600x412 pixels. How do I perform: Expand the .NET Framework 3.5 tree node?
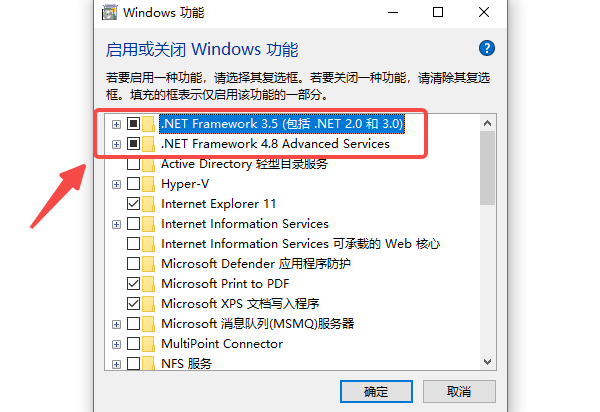(116, 124)
